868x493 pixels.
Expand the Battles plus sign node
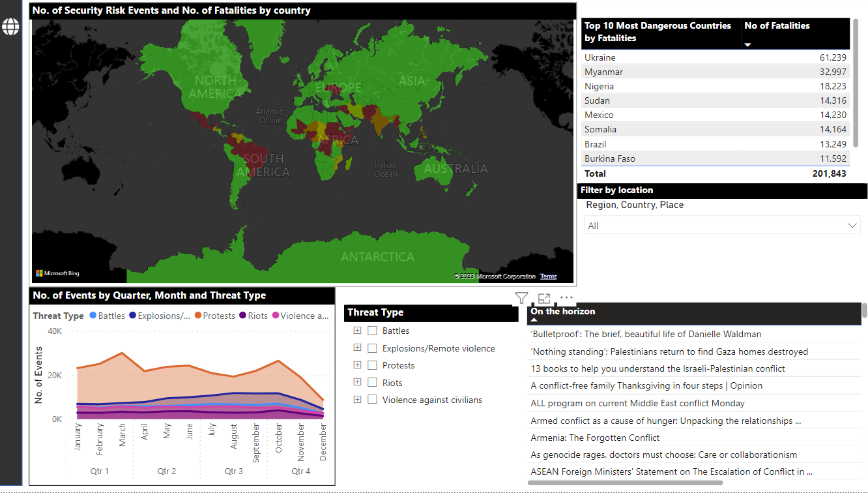coord(357,331)
